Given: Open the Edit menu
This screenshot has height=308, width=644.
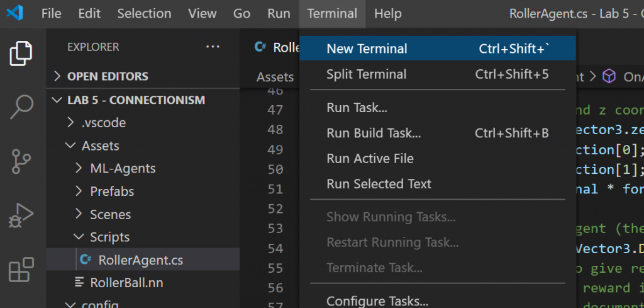Looking at the screenshot, I should click(x=89, y=14).
